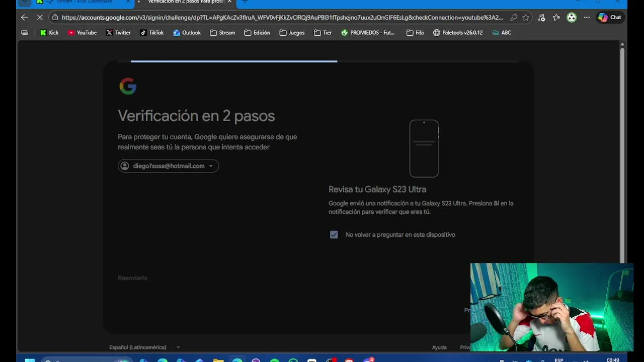Close the Verificación en 2 pasos tab

[229, 2]
